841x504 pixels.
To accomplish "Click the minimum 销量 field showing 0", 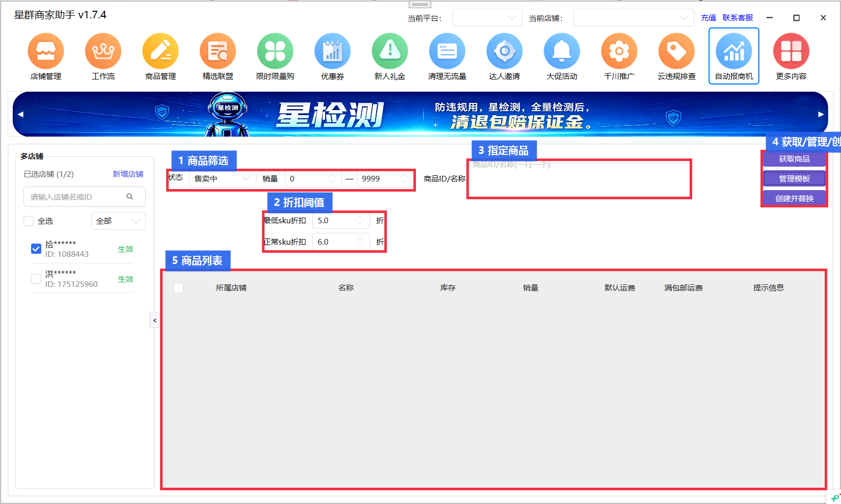I will coord(313,178).
